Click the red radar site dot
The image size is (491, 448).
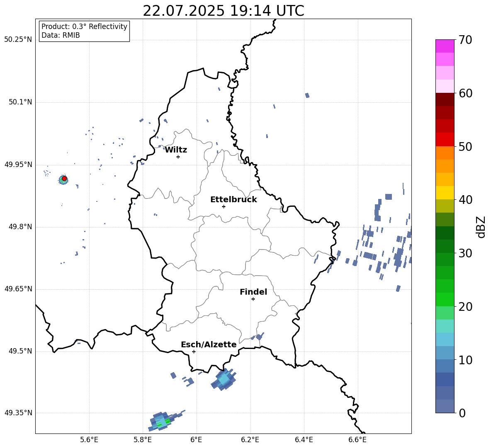pos(64,178)
